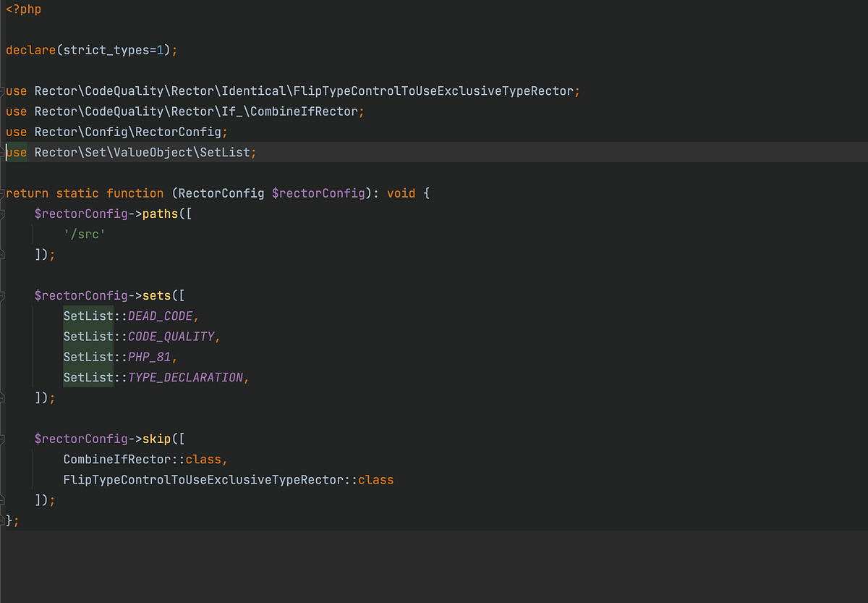Screen dimensions: 868x603
Task: Select the SetList::DEAD_CODE constant
Action: pyautogui.click(x=130, y=316)
